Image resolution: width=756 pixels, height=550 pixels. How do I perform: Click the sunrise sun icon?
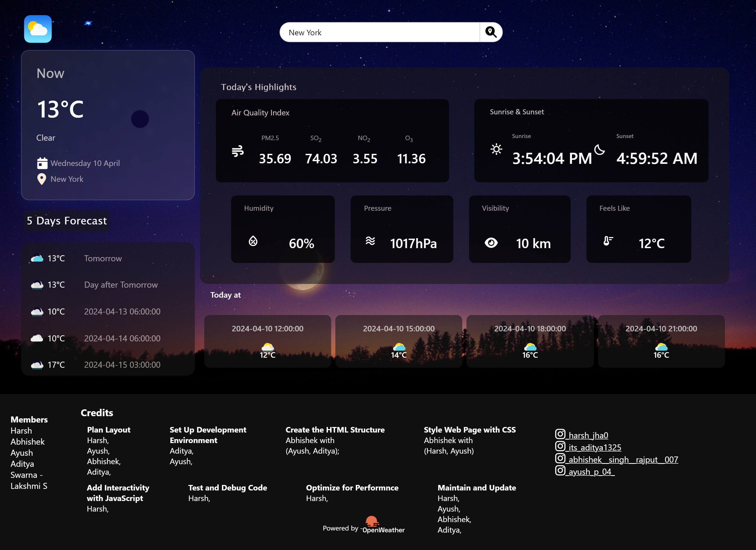tap(496, 149)
